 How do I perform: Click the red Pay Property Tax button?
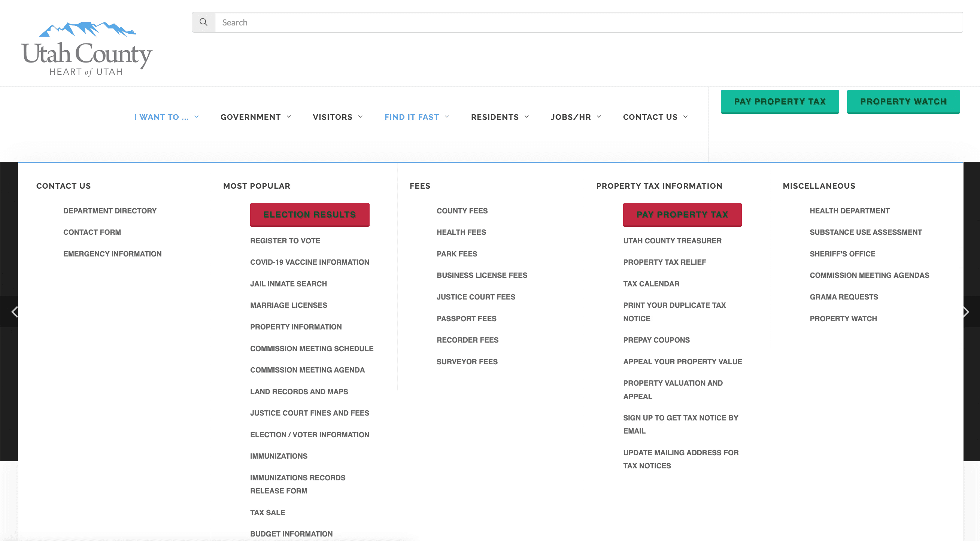(x=683, y=215)
